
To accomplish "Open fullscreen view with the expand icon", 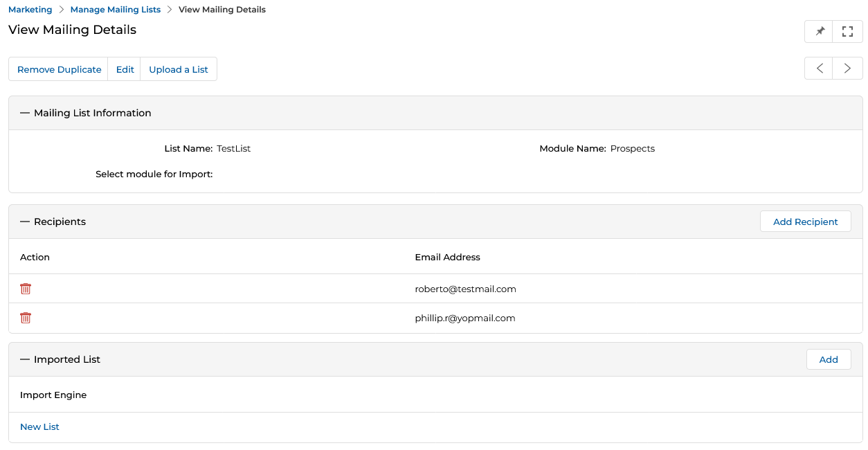I will (x=848, y=31).
